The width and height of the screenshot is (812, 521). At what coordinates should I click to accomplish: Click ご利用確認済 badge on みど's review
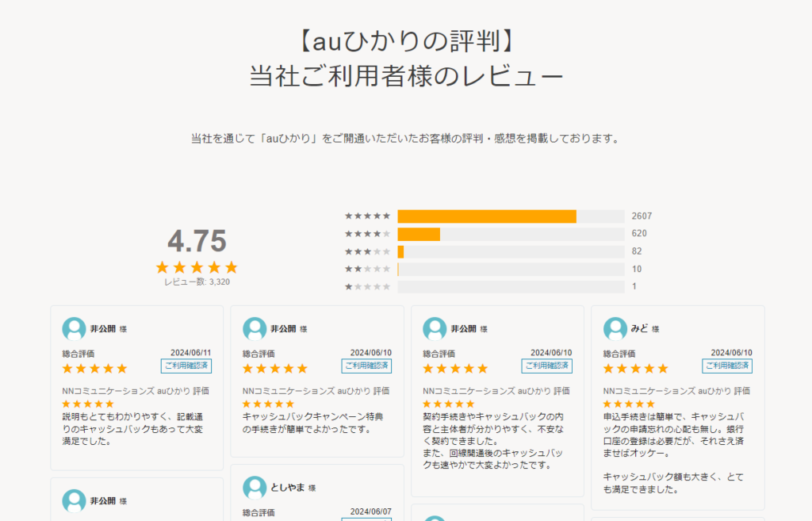click(x=727, y=366)
